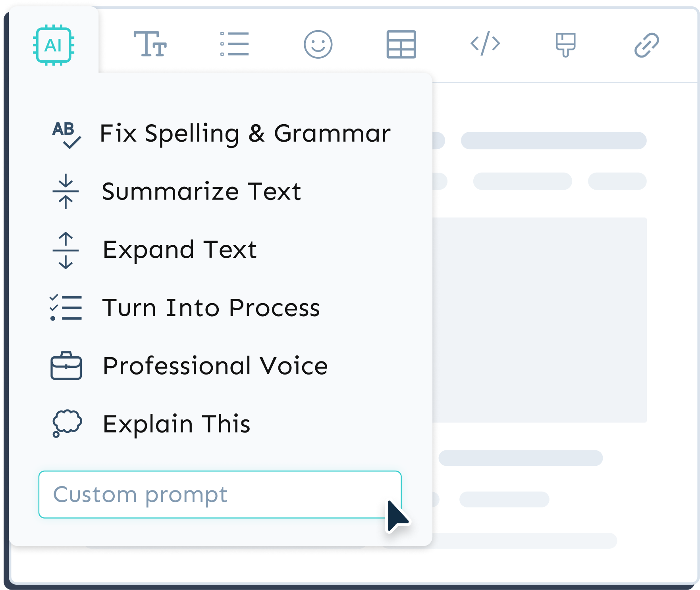Open the emoji smiley picker
Image resolution: width=700 pixels, height=590 pixels.
pos(318,44)
